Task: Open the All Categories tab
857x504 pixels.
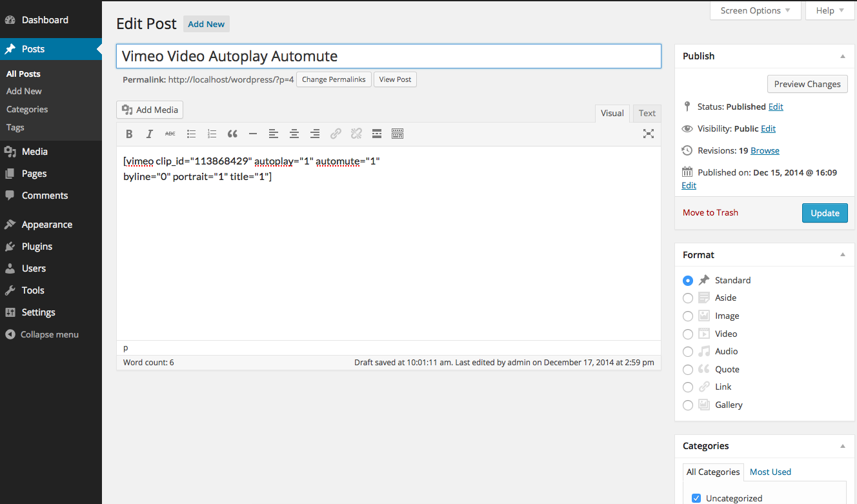Action: (x=713, y=472)
